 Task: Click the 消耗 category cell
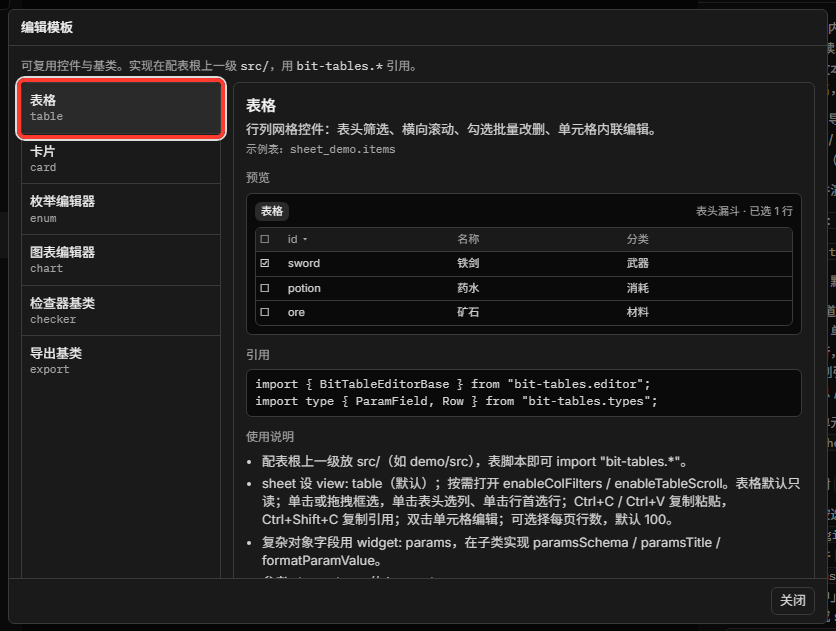click(x=638, y=288)
